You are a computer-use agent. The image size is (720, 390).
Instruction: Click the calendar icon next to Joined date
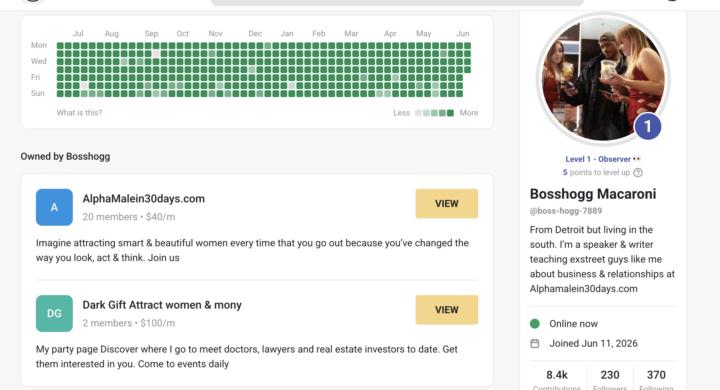click(534, 343)
